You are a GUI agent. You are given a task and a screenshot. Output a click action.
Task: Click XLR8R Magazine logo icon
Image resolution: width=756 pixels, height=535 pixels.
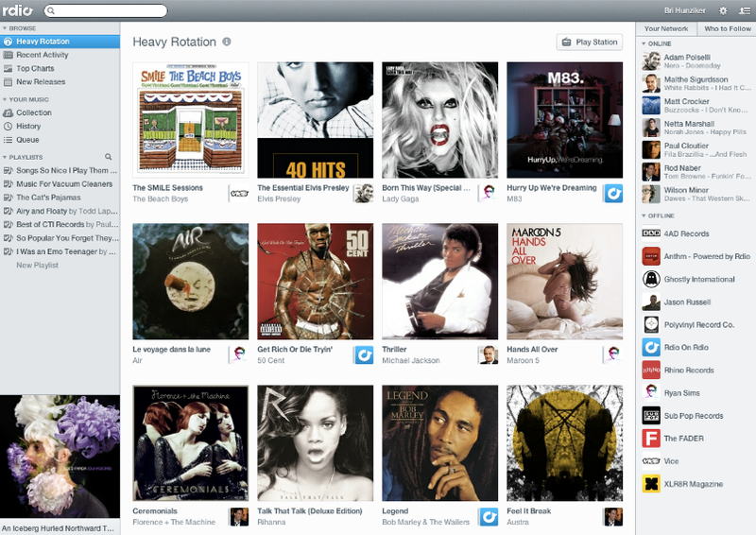point(651,484)
